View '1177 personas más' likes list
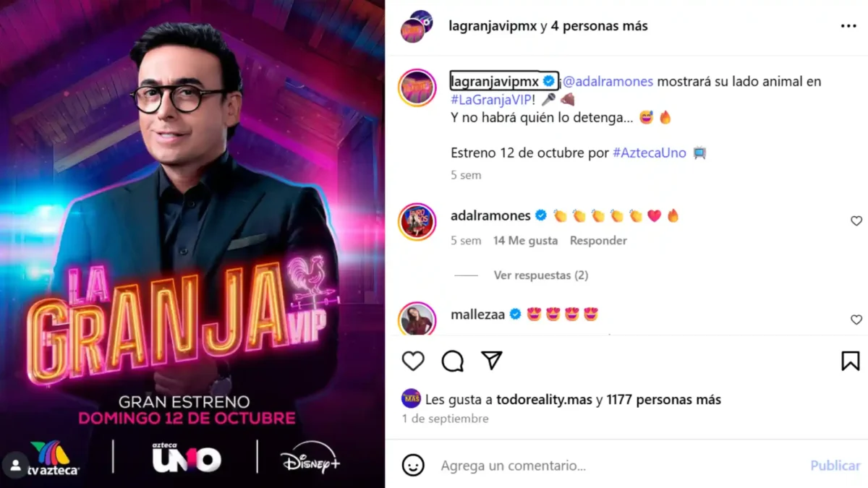Screen dimensions: 868x488 pos(663,399)
